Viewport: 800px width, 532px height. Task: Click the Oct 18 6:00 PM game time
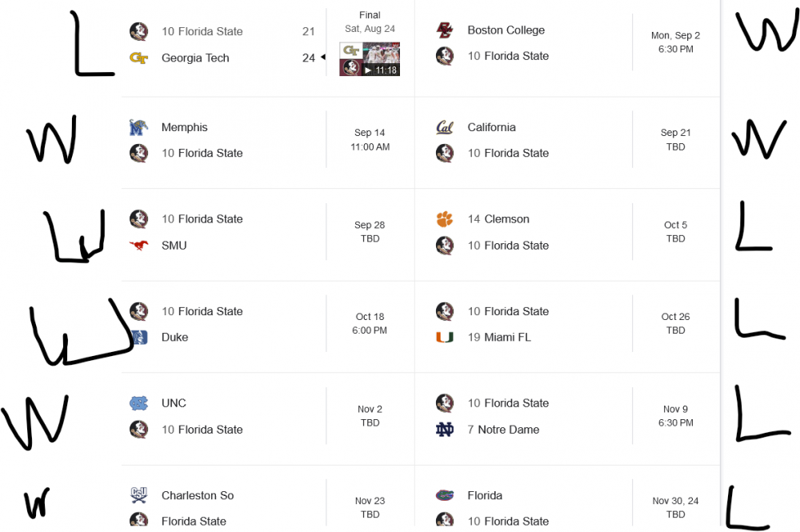370,323
